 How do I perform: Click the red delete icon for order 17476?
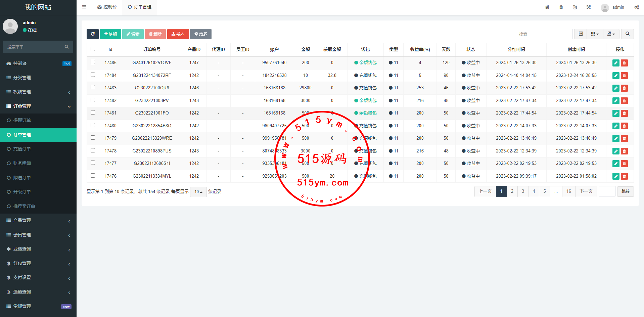click(x=624, y=176)
